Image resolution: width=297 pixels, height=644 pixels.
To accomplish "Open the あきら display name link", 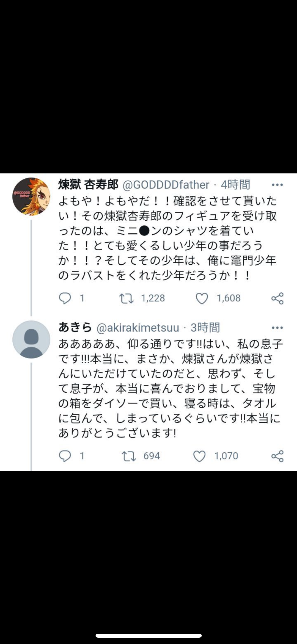I will (75, 328).
